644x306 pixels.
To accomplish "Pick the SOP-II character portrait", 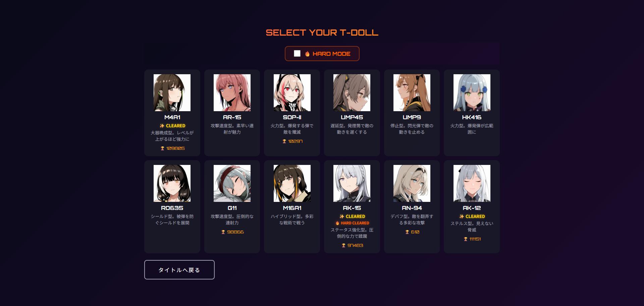I will click(x=292, y=93).
